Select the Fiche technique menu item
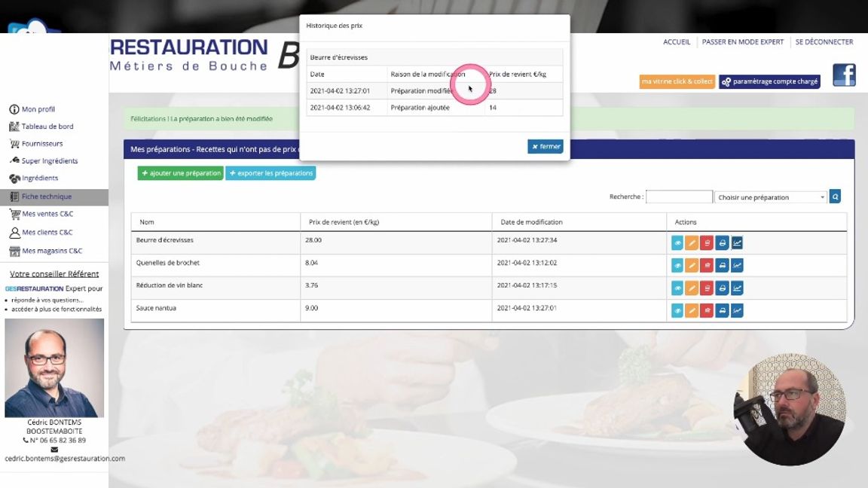Screen dimensions: 868x488 (x=53, y=197)
